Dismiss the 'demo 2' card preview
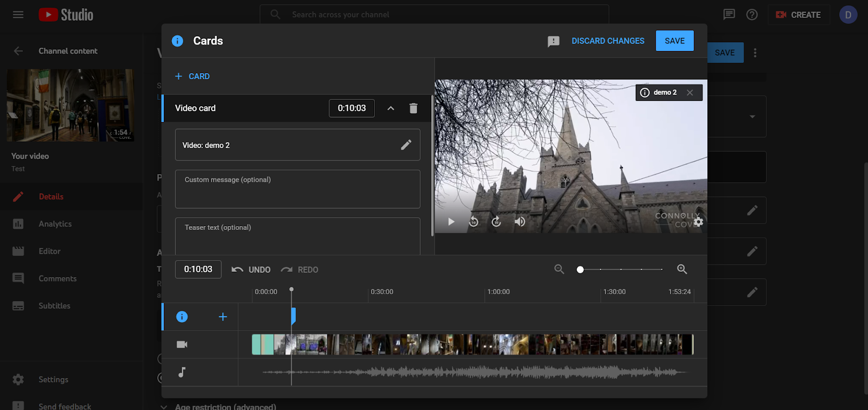This screenshot has width=868, height=410. tap(690, 93)
